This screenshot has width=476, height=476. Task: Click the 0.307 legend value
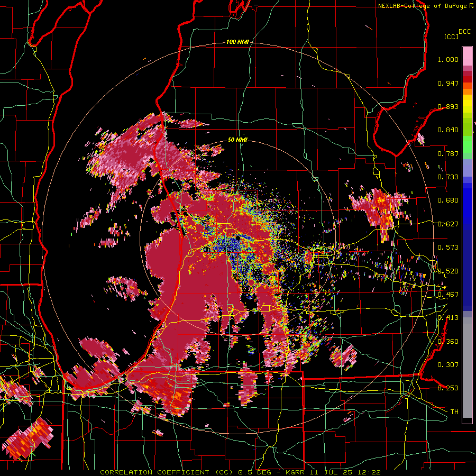(448, 364)
